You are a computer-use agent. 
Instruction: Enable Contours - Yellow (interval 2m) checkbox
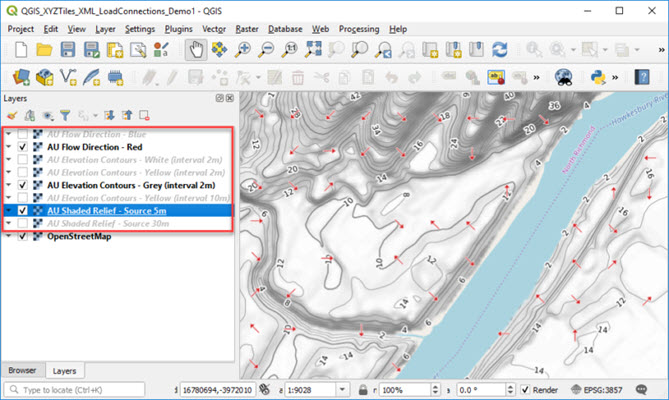[23, 173]
